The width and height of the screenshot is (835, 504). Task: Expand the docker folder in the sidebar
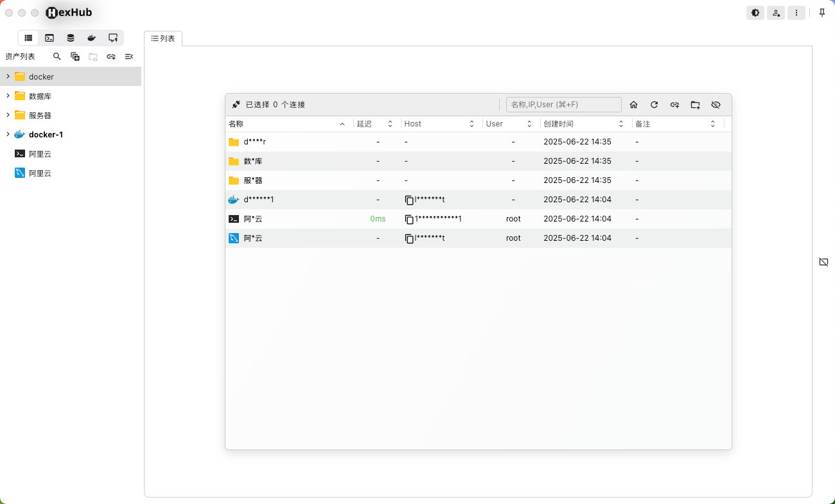coord(8,76)
